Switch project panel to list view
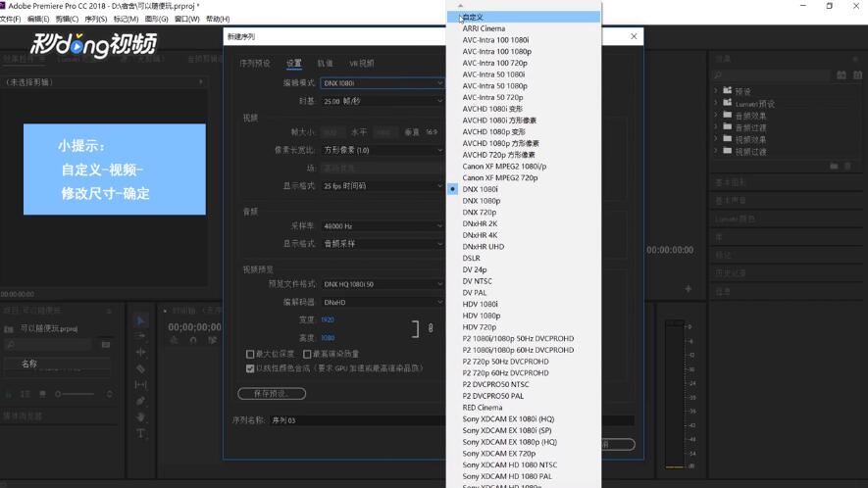 (25, 394)
